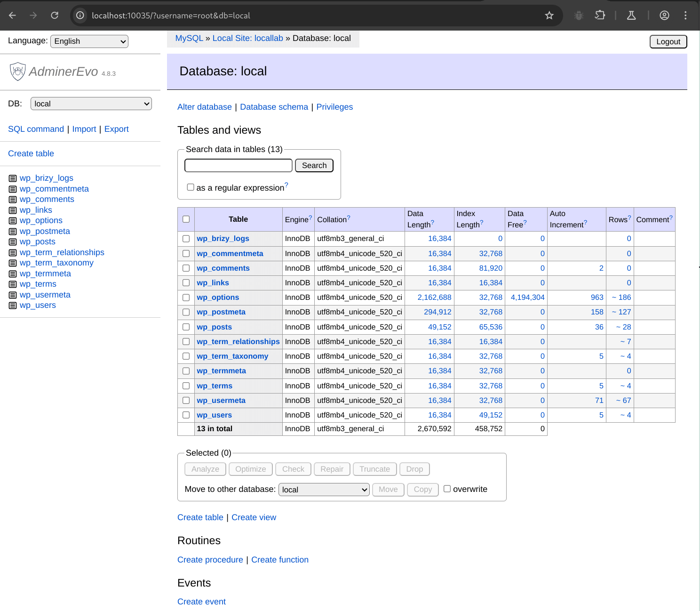Reload the page using the browser refresh icon
Screen dimensions: 700x611
click(x=55, y=16)
